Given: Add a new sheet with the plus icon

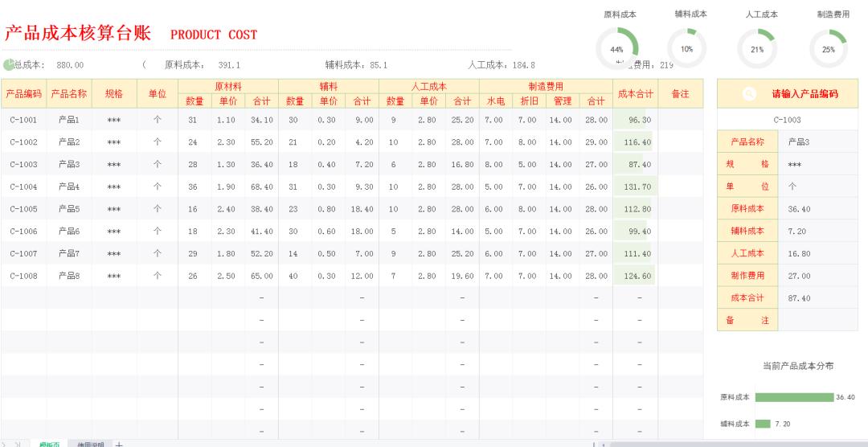Looking at the screenshot, I should point(119,445).
